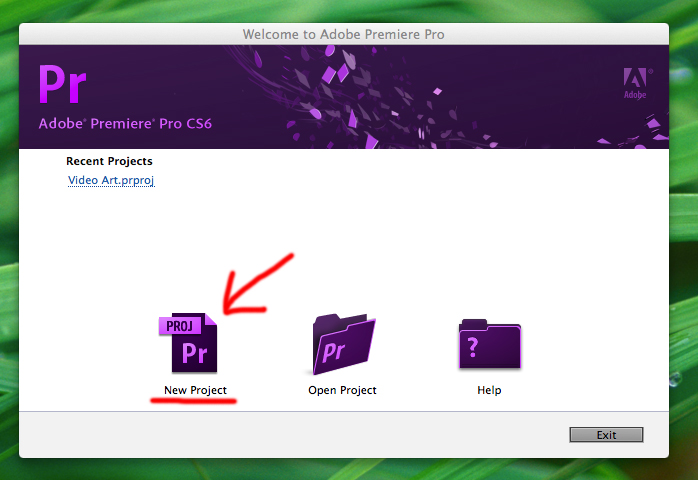This screenshot has width=698, height=480.
Task: Click the Adobe logo in banner
Action: 636,83
